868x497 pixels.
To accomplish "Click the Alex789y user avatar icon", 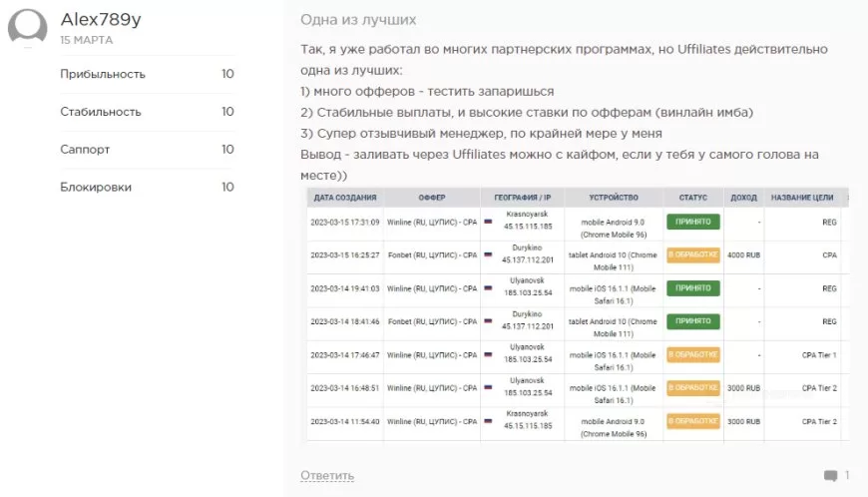I will tap(27, 28).
